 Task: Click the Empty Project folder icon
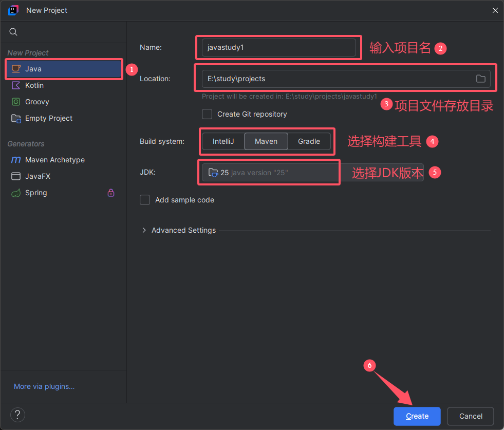pyautogui.click(x=16, y=118)
